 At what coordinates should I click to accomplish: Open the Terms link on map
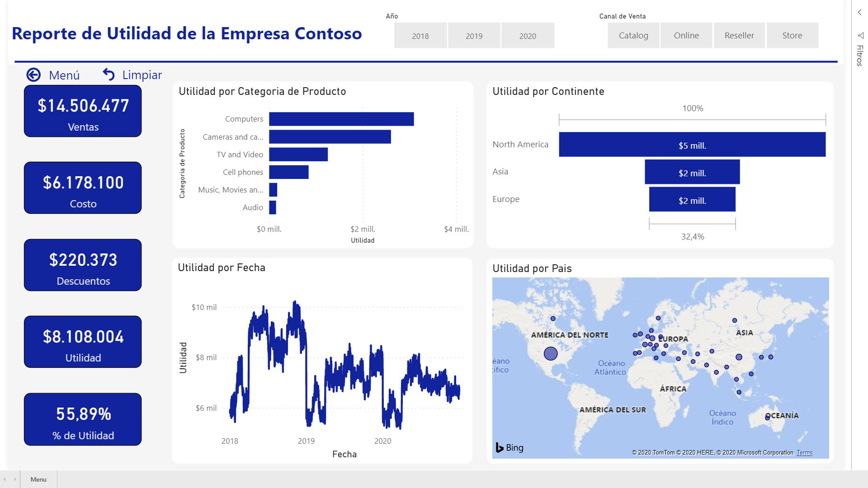804,452
